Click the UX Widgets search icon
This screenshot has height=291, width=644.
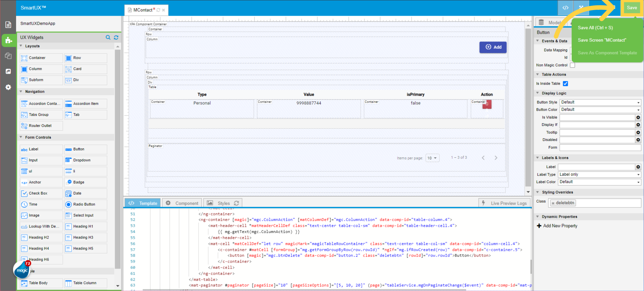point(108,38)
